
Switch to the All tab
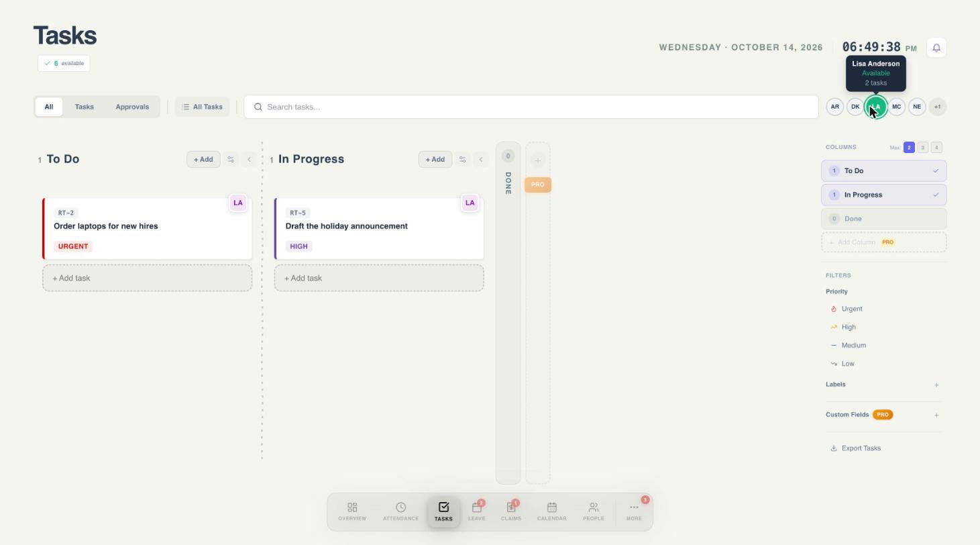click(49, 107)
